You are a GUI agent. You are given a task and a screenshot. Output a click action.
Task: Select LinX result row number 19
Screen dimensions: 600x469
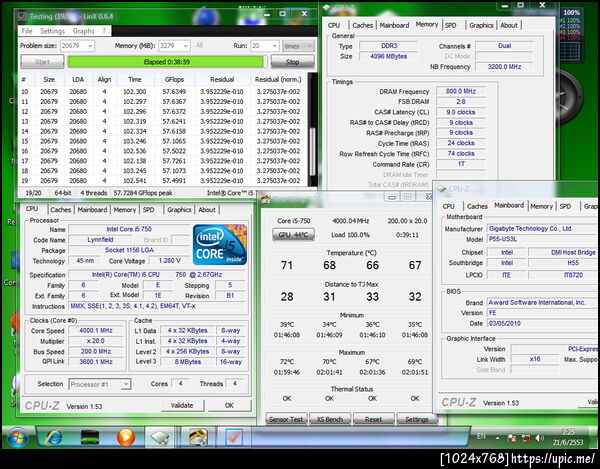tap(163, 181)
